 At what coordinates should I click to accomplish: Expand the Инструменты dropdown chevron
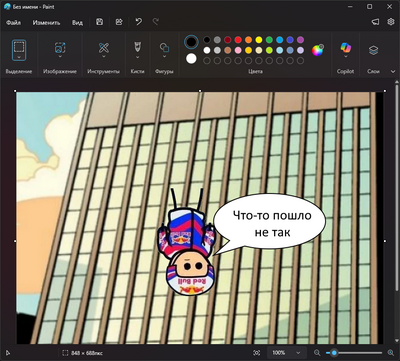[104, 57]
